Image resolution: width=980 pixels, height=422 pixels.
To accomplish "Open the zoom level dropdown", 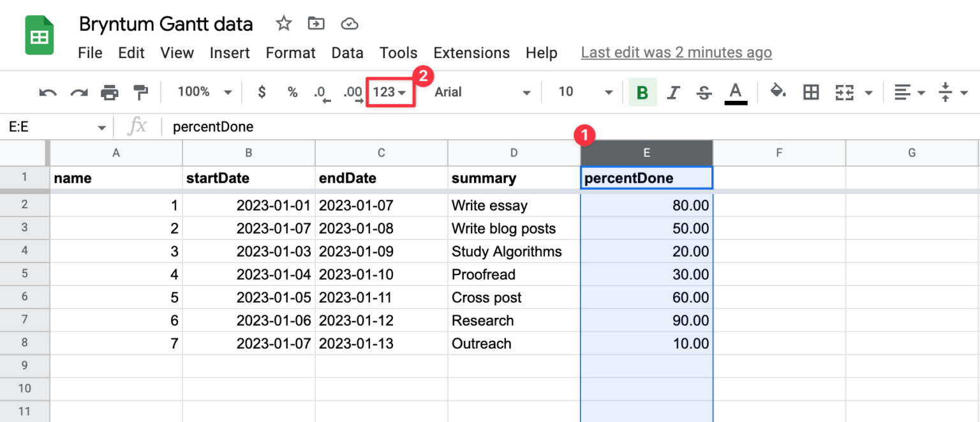I will coord(202,92).
